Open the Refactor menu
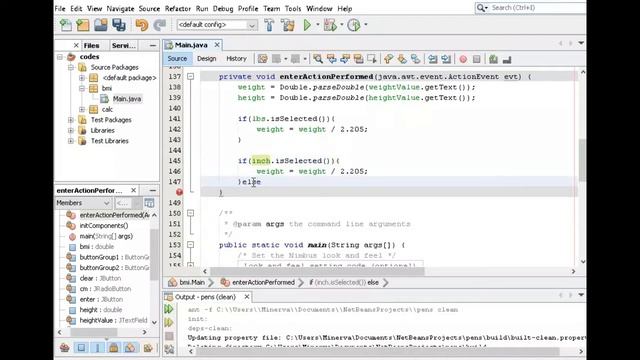This screenshot has height=360, width=640. click(x=178, y=9)
